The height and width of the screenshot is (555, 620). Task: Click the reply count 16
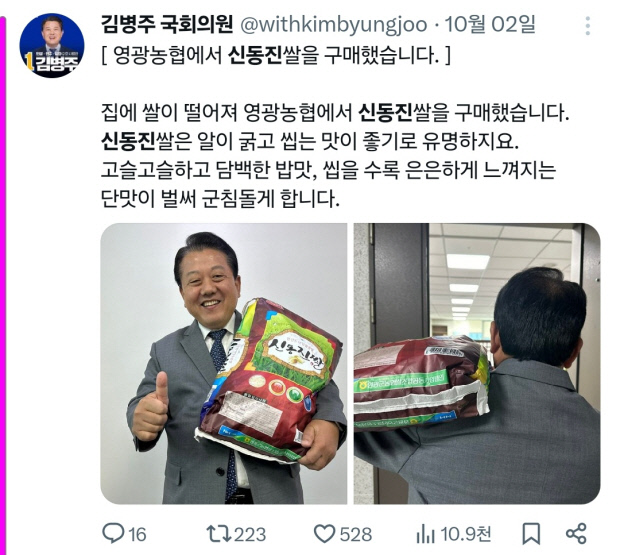[137, 535]
